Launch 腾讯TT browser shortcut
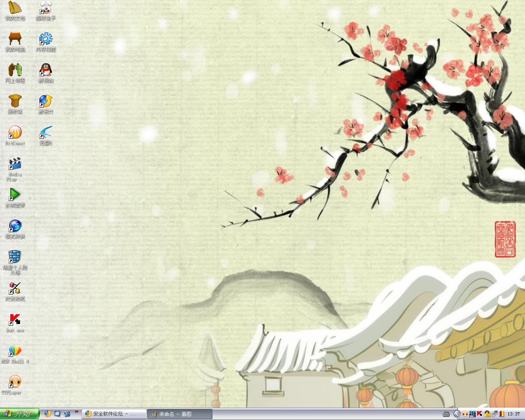This screenshot has width=525, height=420. point(46,104)
